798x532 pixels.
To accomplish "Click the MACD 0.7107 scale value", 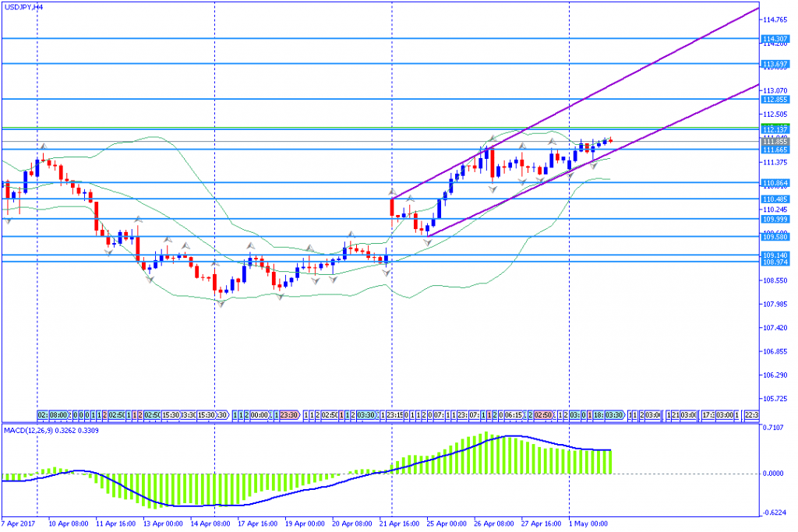I will click(775, 427).
